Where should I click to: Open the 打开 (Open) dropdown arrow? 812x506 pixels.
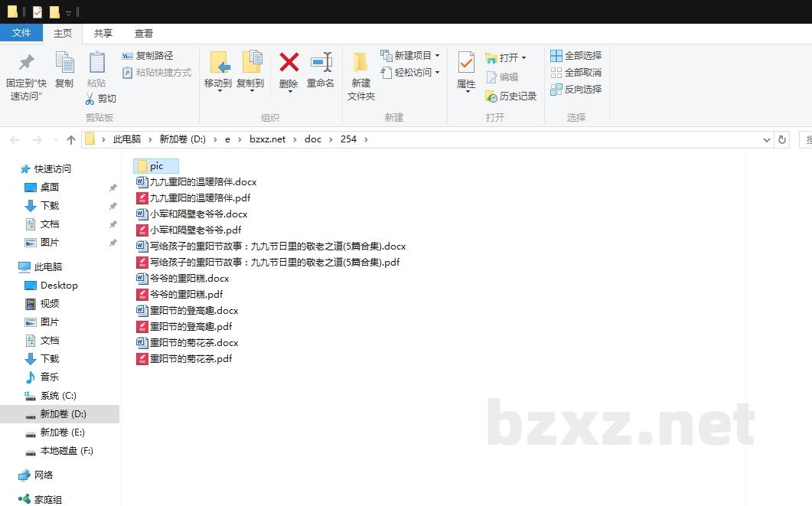click(523, 57)
